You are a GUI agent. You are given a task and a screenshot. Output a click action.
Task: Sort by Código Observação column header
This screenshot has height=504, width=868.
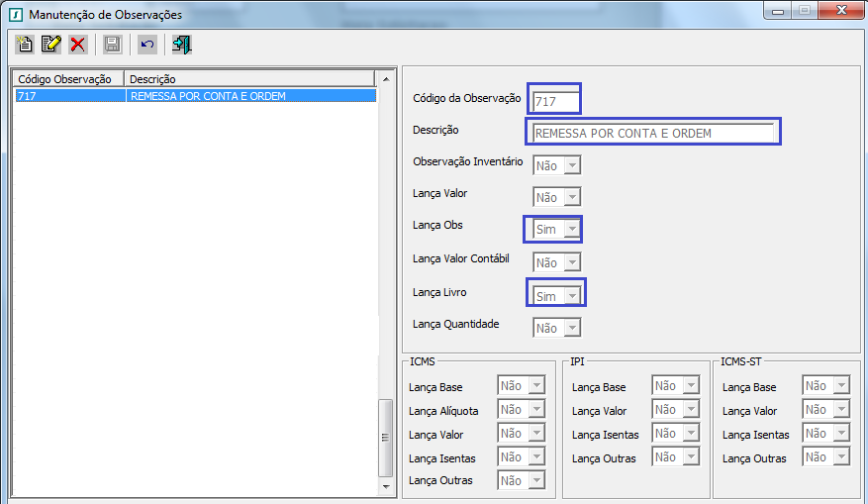[x=67, y=78]
